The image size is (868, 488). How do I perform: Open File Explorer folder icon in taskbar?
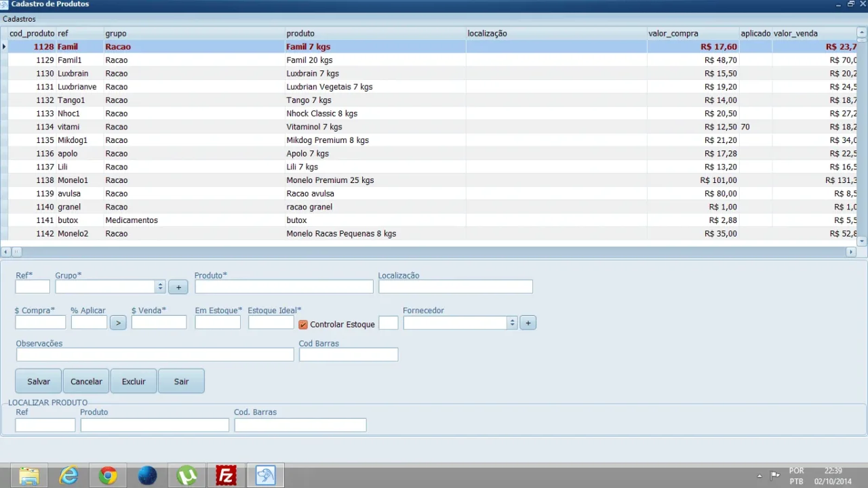(x=29, y=476)
